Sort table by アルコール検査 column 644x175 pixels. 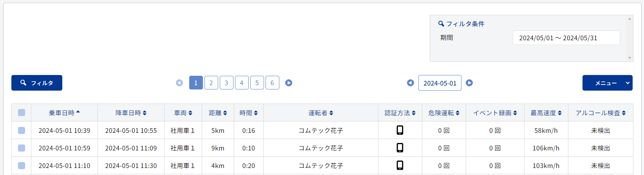(601, 113)
